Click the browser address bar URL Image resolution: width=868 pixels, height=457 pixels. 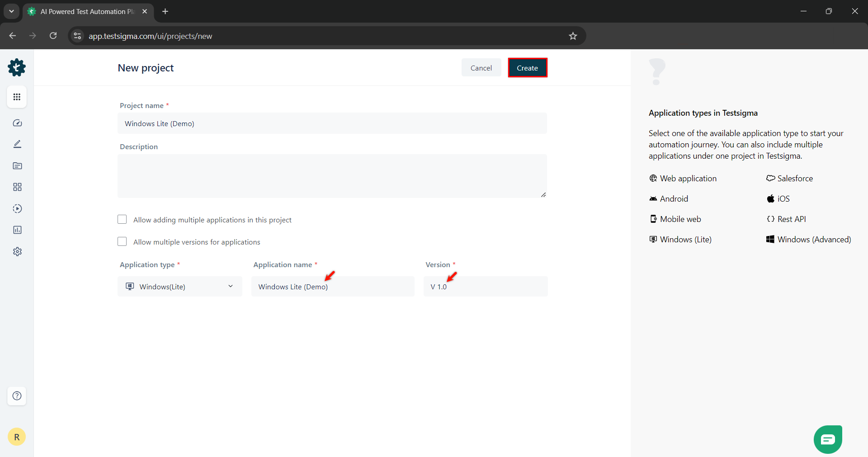coord(150,36)
